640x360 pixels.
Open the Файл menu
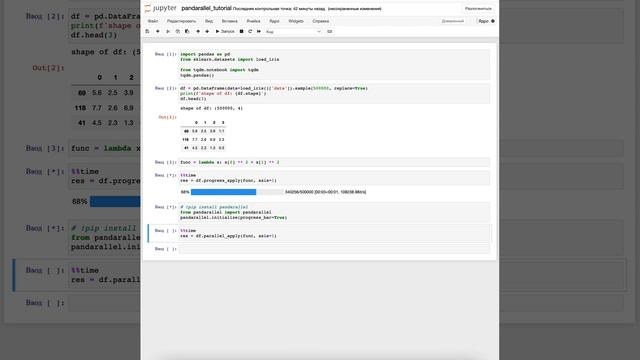coord(153,21)
